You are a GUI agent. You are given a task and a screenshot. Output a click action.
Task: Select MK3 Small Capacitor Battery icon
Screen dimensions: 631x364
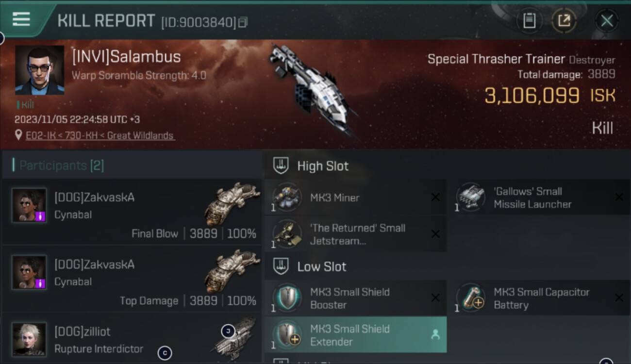tap(471, 298)
